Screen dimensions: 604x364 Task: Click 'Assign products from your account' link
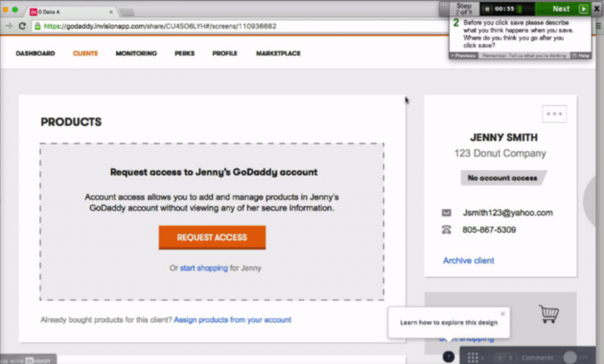[x=233, y=320]
